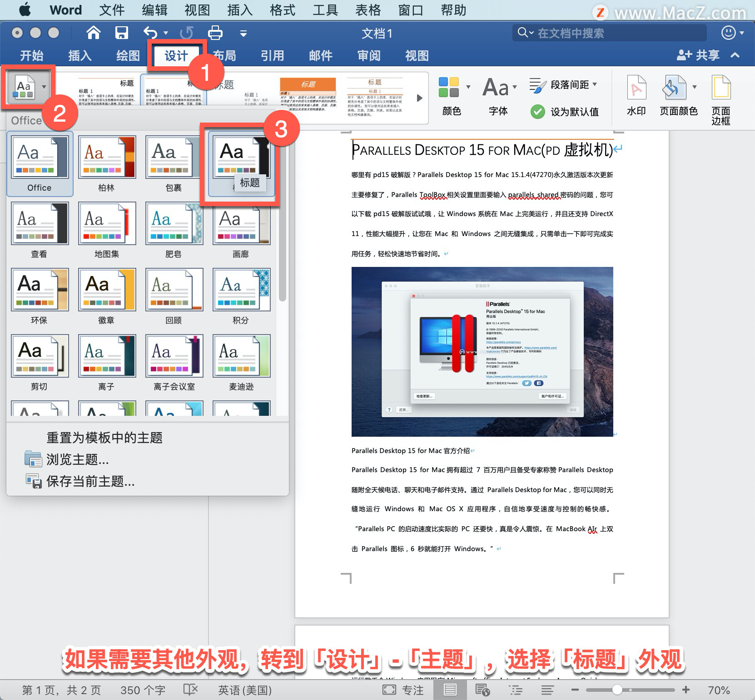Viewport: 755px width, 700px height.
Task: Select the 查看 theme
Action: coord(40,230)
